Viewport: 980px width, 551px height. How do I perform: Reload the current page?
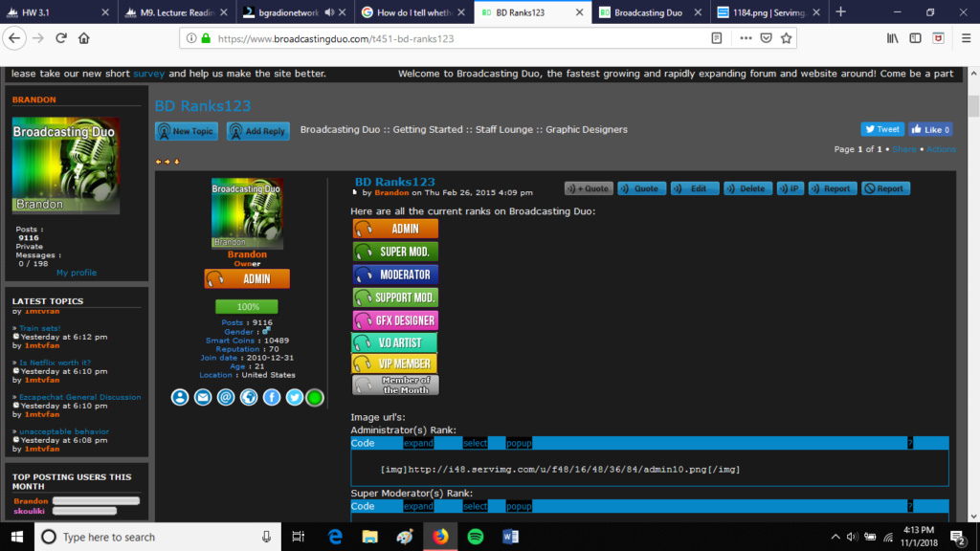[x=60, y=38]
